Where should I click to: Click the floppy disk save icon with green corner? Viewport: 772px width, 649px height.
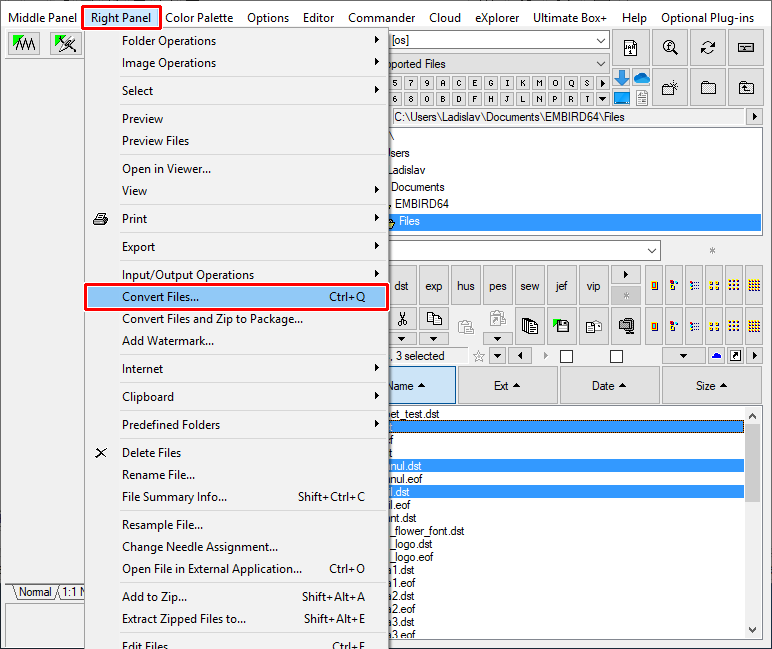[561, 325]
